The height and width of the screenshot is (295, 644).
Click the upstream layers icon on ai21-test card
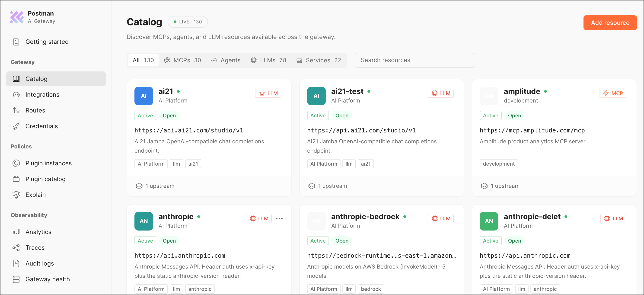(x=312, y=186)
